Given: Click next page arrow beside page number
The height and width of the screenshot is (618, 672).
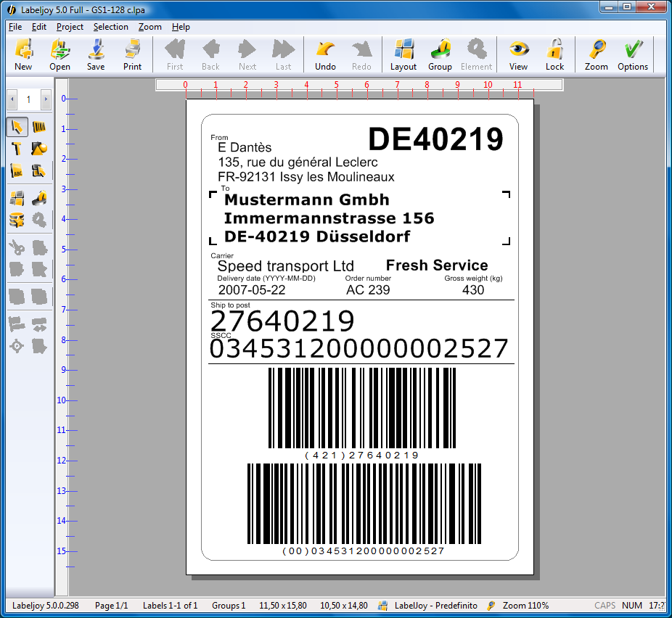Looking at the screenshot, I should pos(46,99).
